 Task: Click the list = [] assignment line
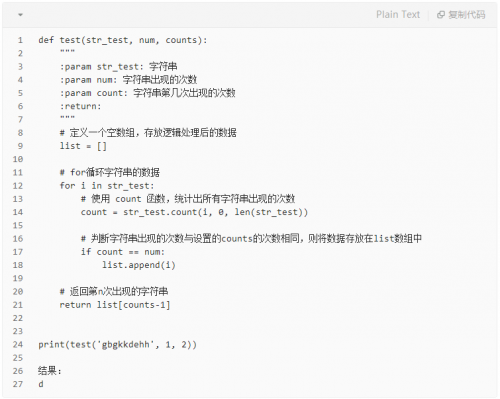[83, 146]
